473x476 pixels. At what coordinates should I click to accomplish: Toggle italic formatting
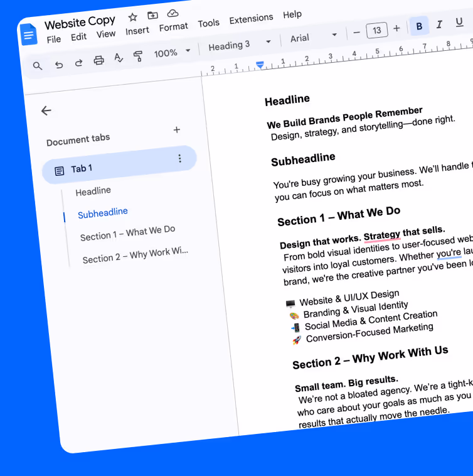coord(439,24)
